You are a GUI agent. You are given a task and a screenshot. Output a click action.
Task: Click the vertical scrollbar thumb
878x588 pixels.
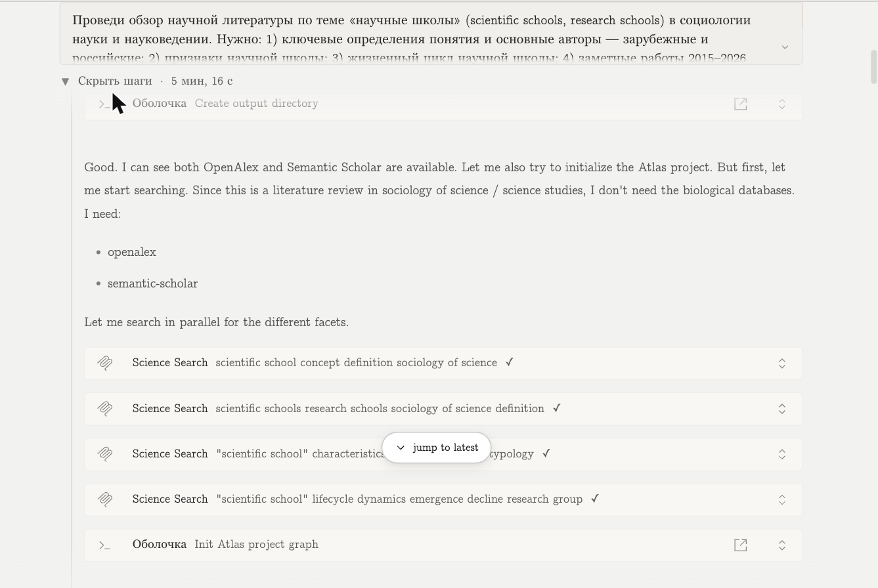(x=873, y=67)
